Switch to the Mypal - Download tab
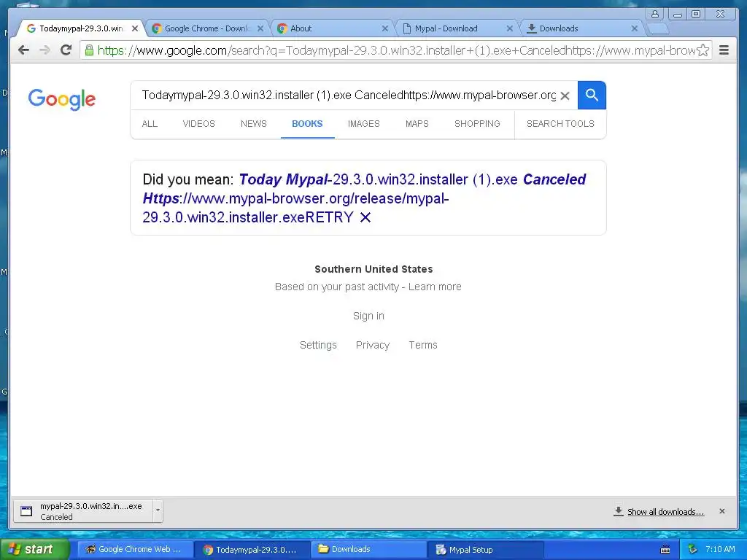747x560 pixels. 457,28
